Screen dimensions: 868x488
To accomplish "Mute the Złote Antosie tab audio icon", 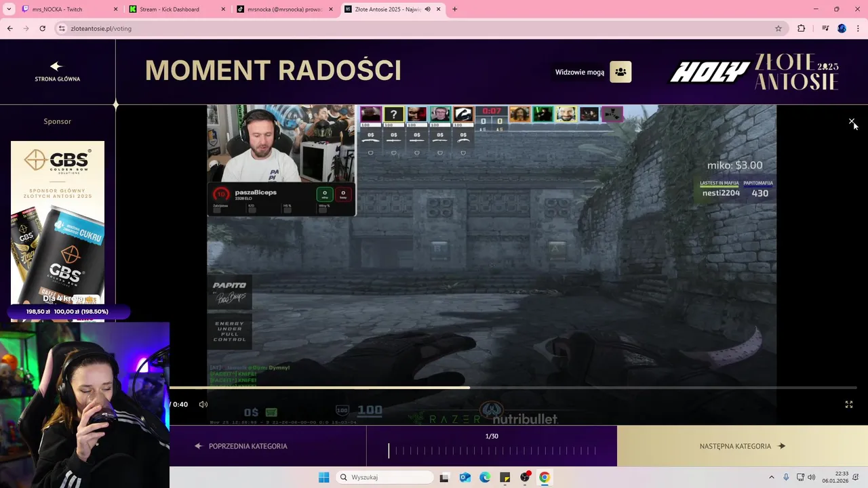I will (x=428, y=9).
